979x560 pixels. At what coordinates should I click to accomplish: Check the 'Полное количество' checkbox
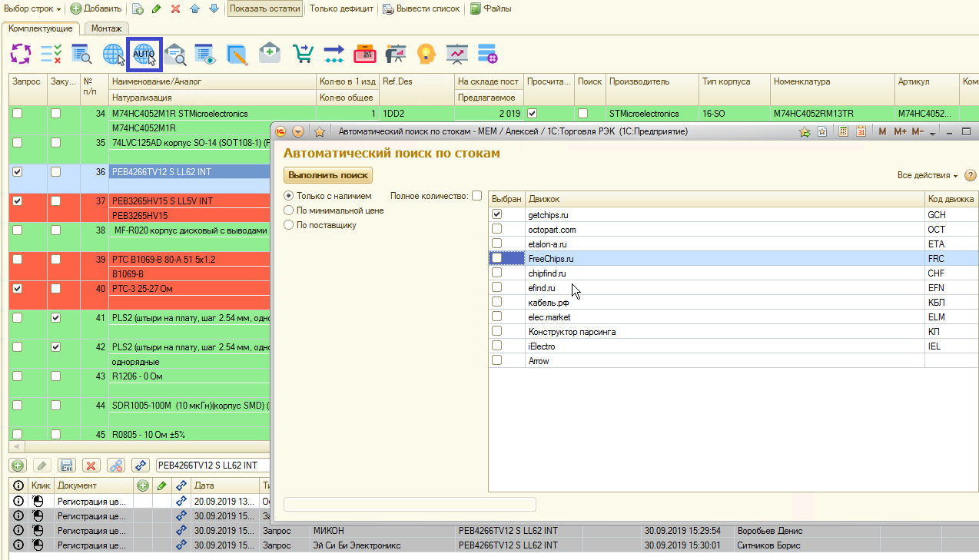[x=476, y=196]
